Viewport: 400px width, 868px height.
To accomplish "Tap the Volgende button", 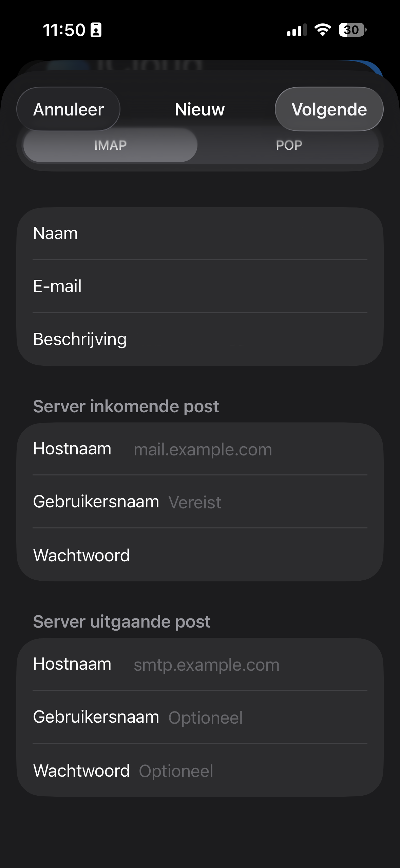I will [329, 109].
